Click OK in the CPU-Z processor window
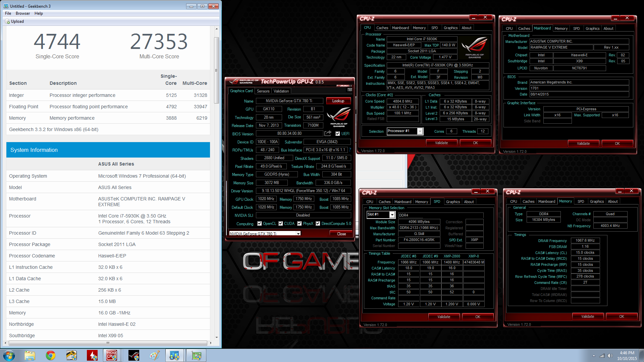 click(475, 143)
